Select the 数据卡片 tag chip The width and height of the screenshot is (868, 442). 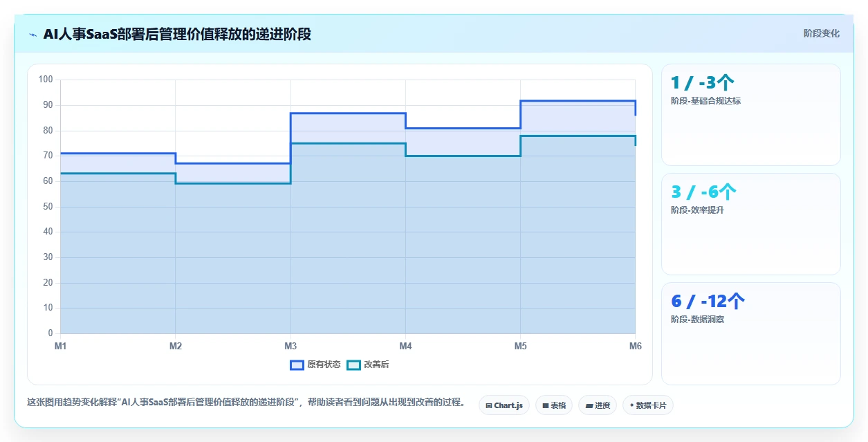(x=648, y=405)
